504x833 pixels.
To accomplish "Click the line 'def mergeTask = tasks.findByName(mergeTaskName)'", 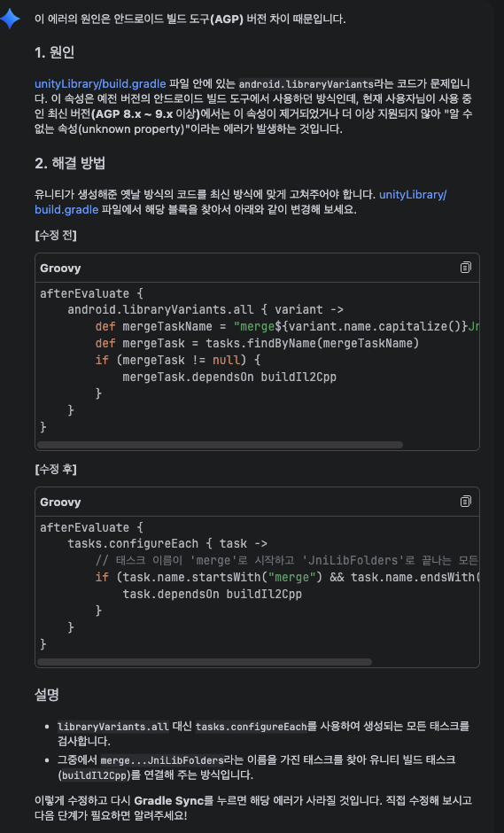I will click(257, 343).
